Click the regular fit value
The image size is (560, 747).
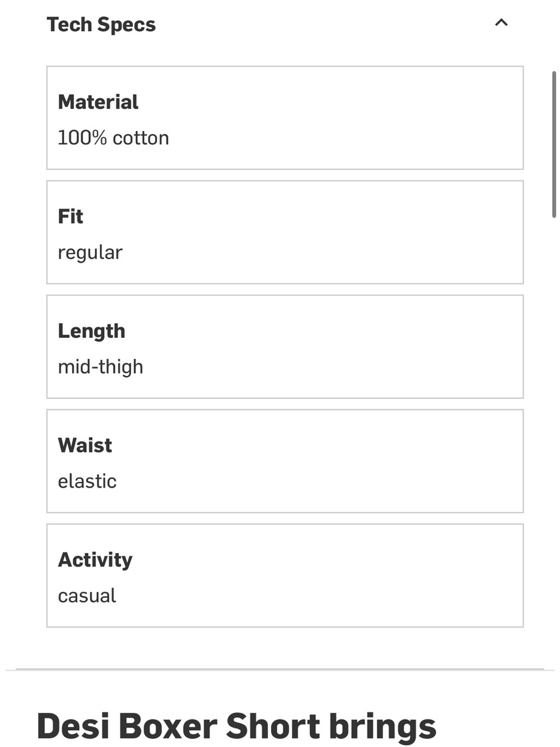pyautogui.click(x=90, y=253)
